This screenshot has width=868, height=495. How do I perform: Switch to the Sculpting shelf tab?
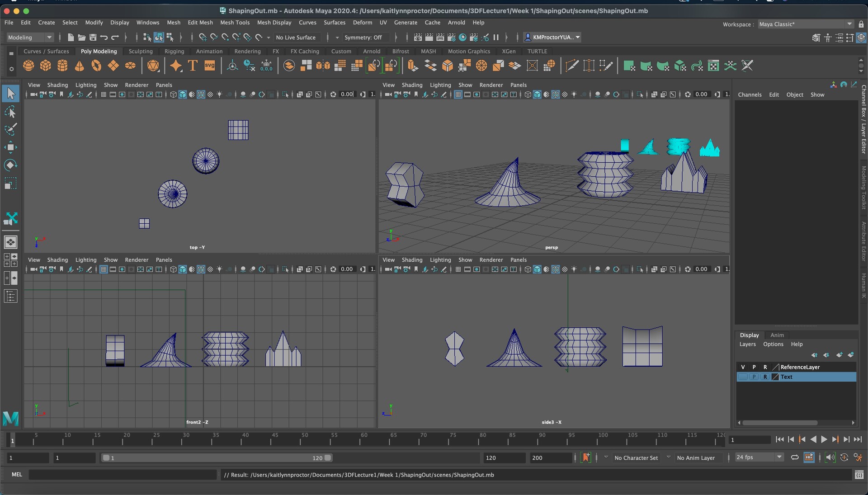141,52
